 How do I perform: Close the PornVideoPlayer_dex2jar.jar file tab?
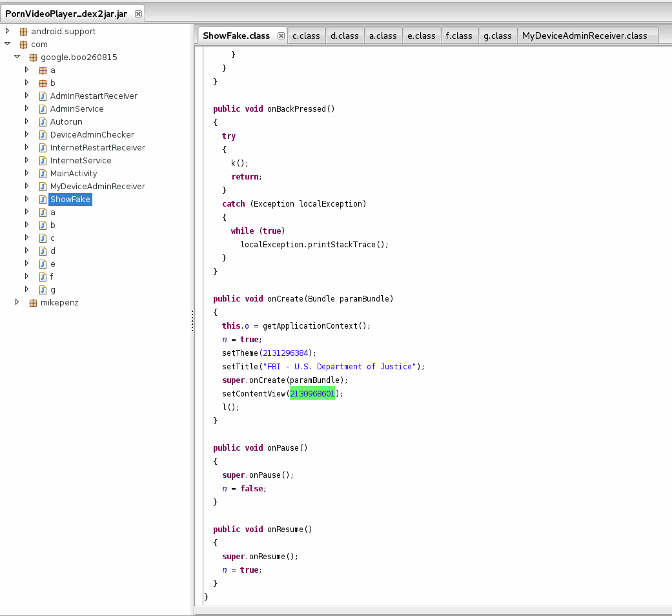tap(138, 14)
